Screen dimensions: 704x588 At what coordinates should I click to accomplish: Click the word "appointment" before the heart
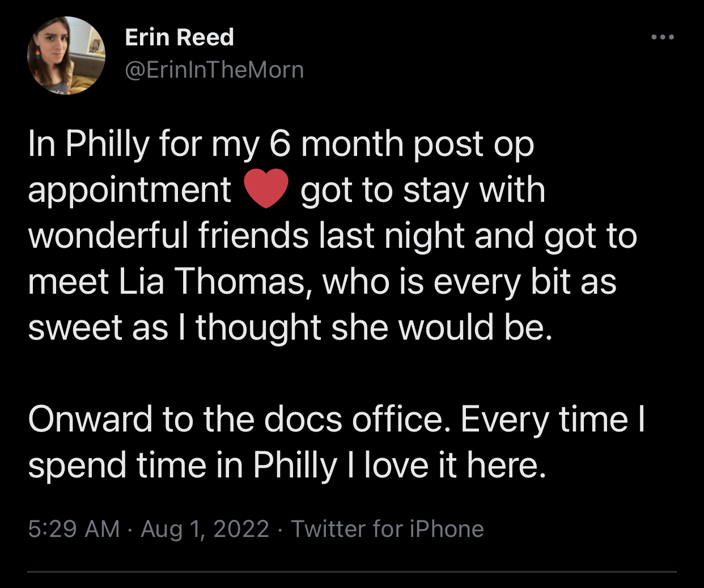pos(130,190)
